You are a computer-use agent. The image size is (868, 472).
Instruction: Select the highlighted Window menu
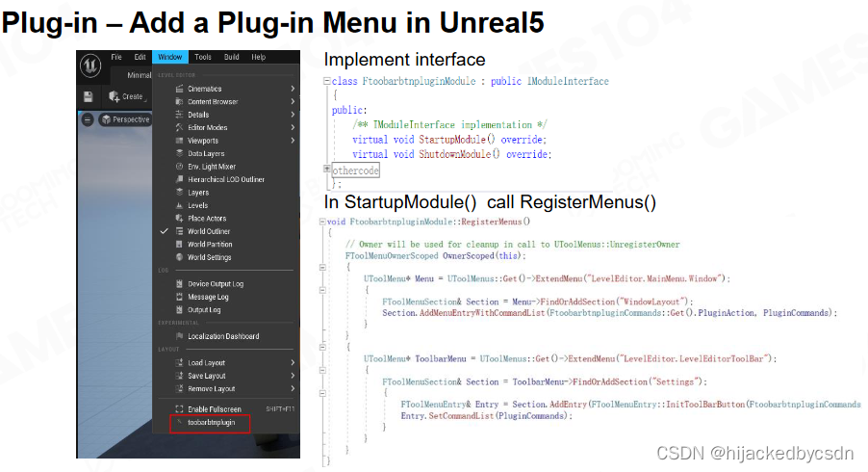(x=170, y=57)
